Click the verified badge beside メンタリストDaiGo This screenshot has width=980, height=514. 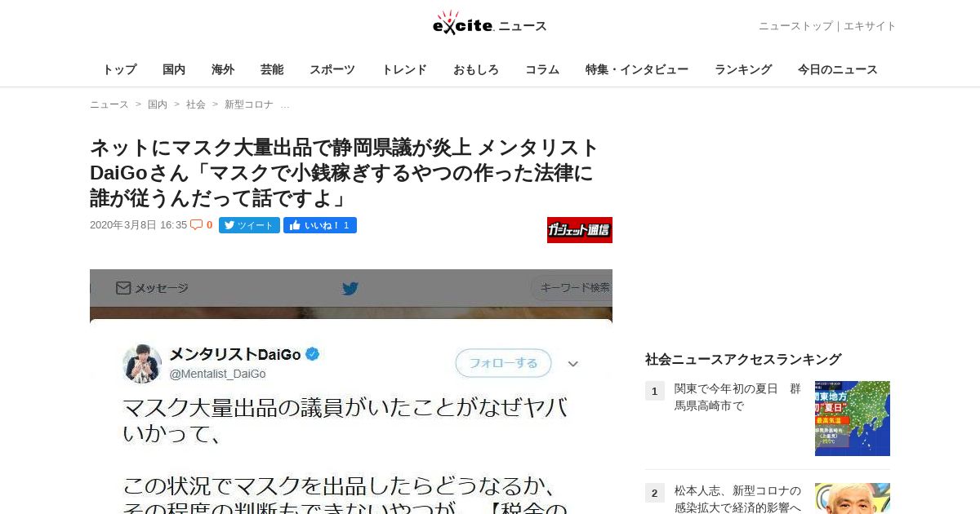(312, 354)
